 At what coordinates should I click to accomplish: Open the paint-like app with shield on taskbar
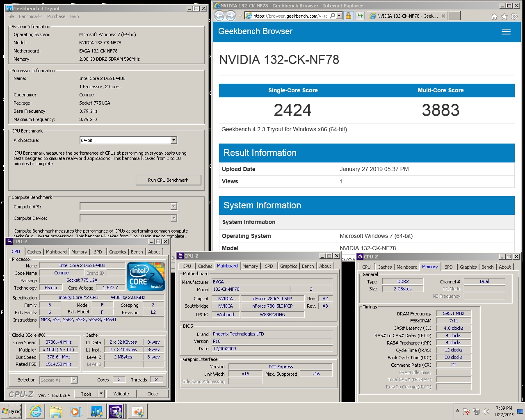pyautogui.click(x=137, y=411)
